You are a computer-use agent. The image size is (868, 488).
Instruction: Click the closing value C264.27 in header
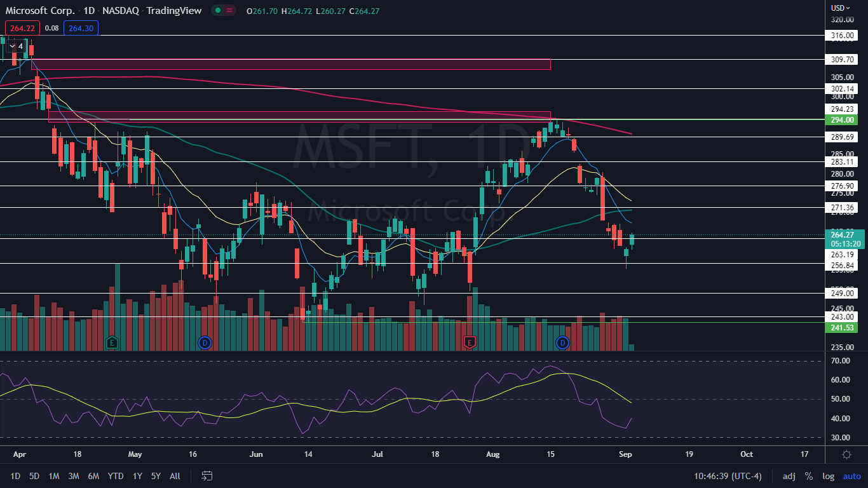pos(364,10)
